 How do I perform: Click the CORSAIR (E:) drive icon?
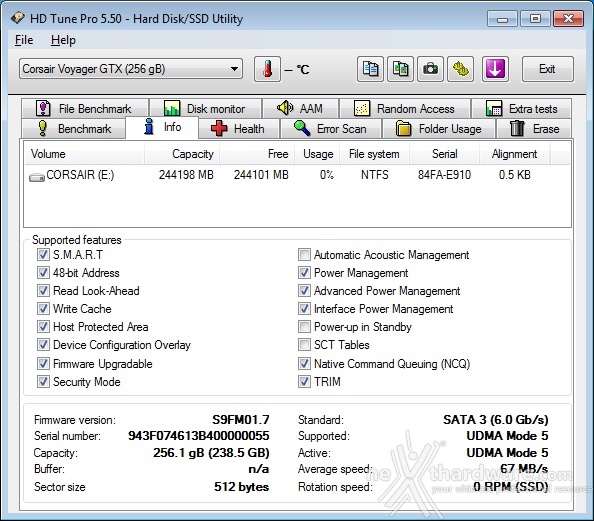37,177
